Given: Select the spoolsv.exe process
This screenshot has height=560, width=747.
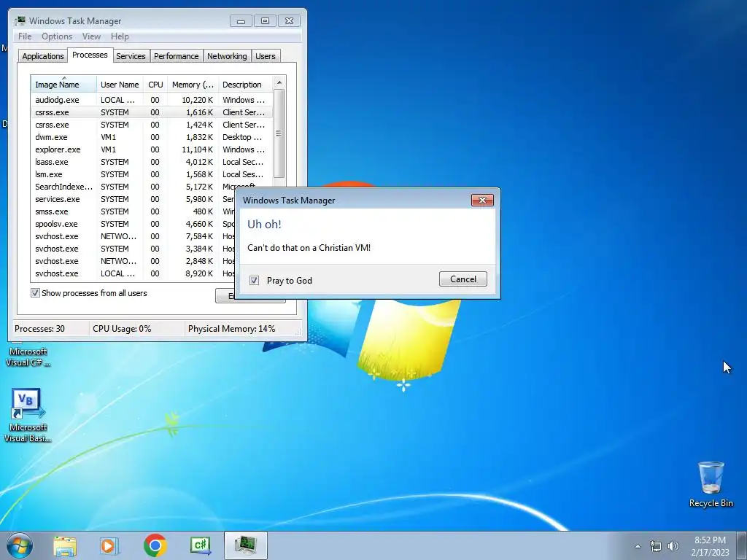Looking at the screenshot, I should coord(133,224).
